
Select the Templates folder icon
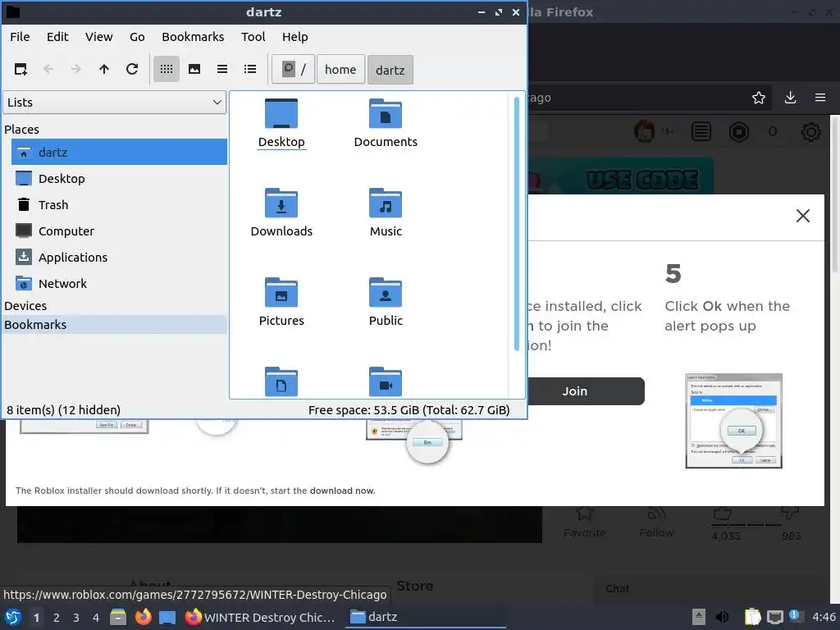(281, 381)
